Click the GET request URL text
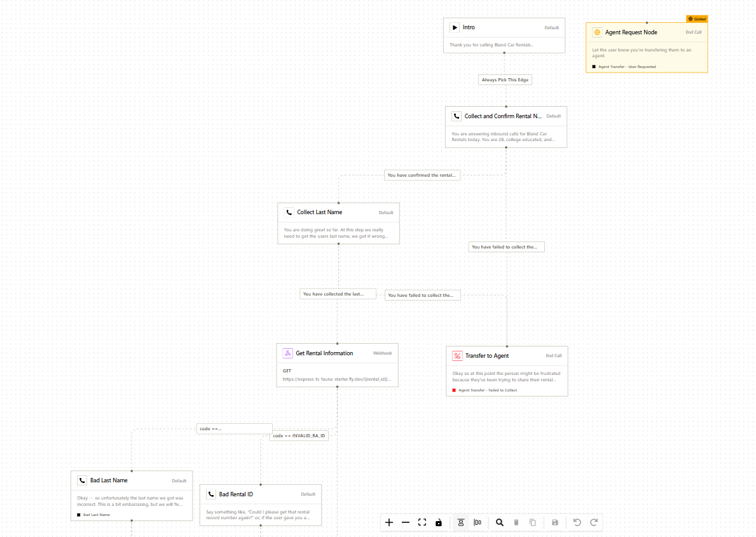The image size is (756, 537). point(336,379)
